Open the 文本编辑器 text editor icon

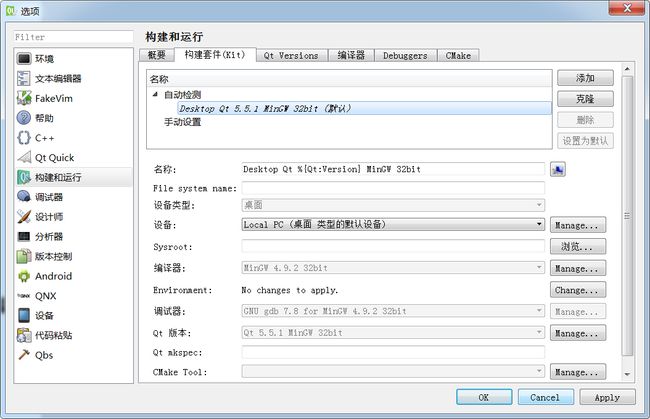[x=24, y=78]
